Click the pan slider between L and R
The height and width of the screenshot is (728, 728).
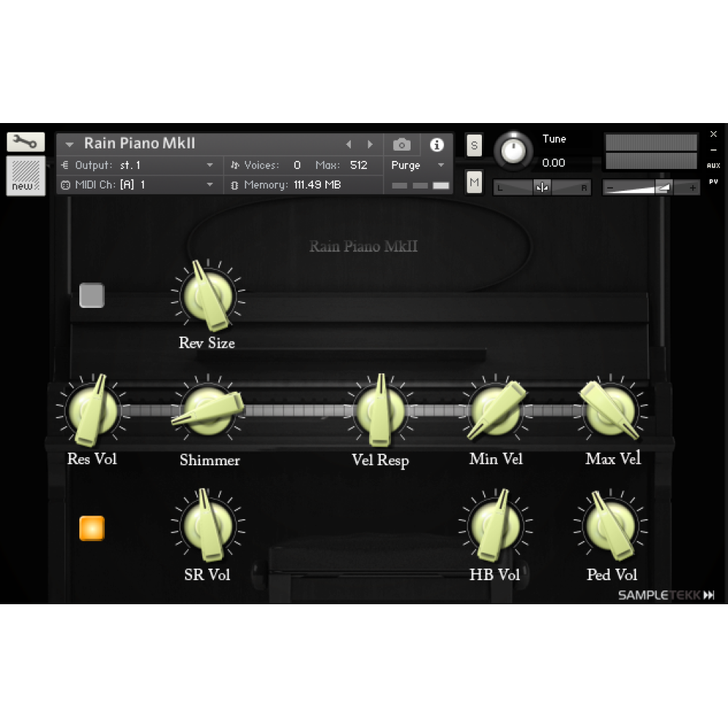(542, 187)
